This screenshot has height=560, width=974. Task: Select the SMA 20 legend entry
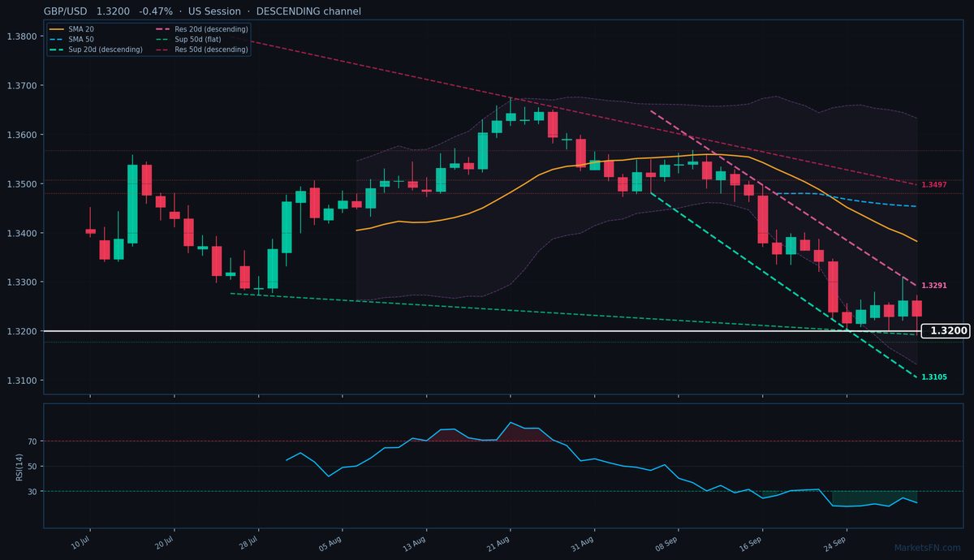[71, 29]
